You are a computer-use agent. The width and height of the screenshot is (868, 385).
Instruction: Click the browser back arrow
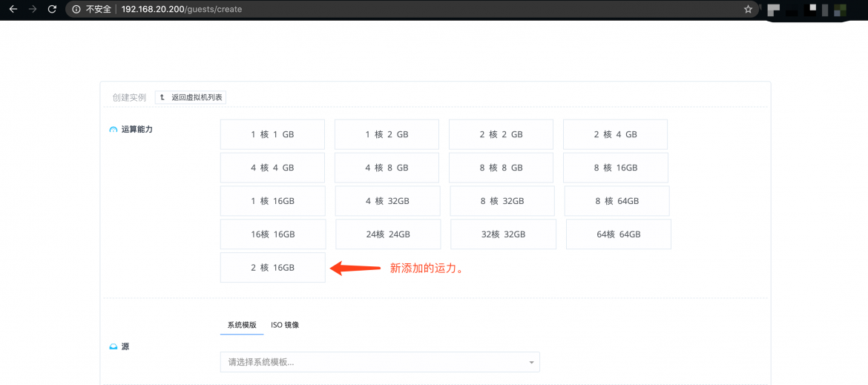[13, 10]
